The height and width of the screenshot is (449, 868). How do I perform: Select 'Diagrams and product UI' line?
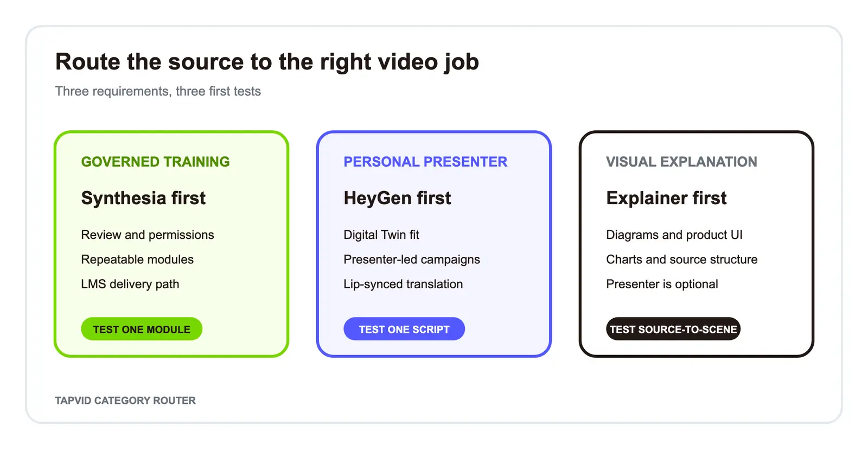point(674,235)
